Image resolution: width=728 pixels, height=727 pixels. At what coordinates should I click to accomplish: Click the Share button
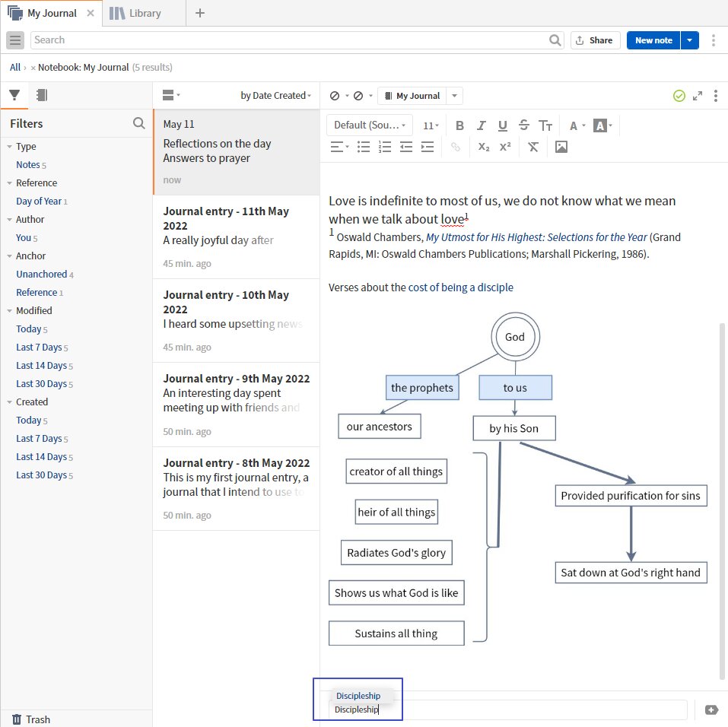[x=594, y=40]
